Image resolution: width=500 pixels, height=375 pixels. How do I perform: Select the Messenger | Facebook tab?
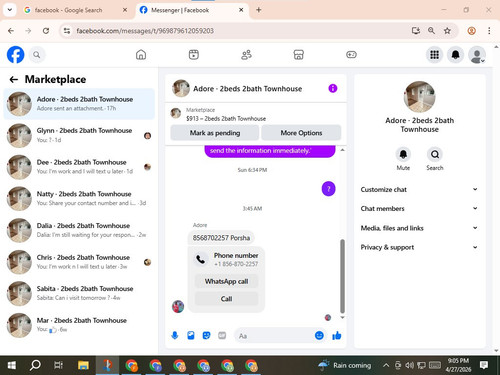pos(192,10)
